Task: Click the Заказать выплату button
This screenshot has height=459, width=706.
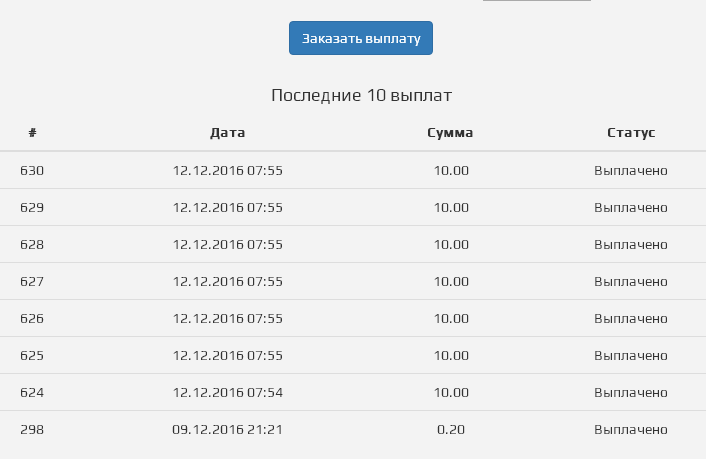Action: point(361,38)
